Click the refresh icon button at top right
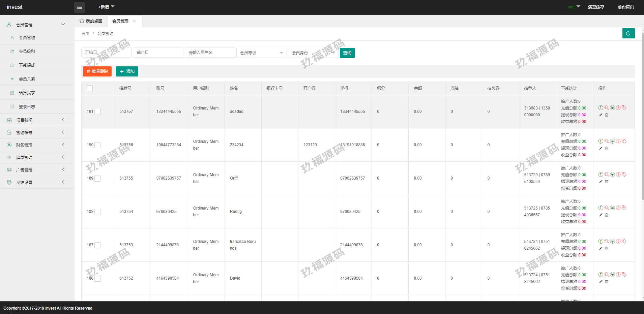 [x=628, y=33]
